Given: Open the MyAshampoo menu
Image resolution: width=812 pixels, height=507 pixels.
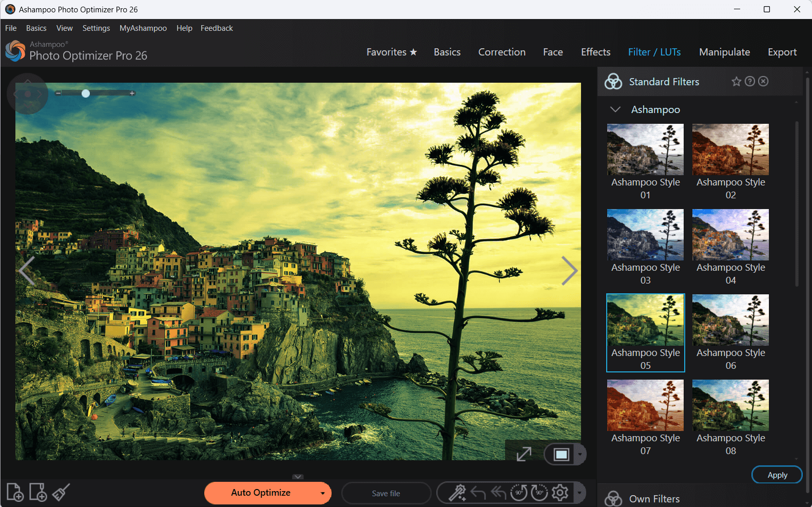Looking at the screenshot, I should tap(143, 28).
